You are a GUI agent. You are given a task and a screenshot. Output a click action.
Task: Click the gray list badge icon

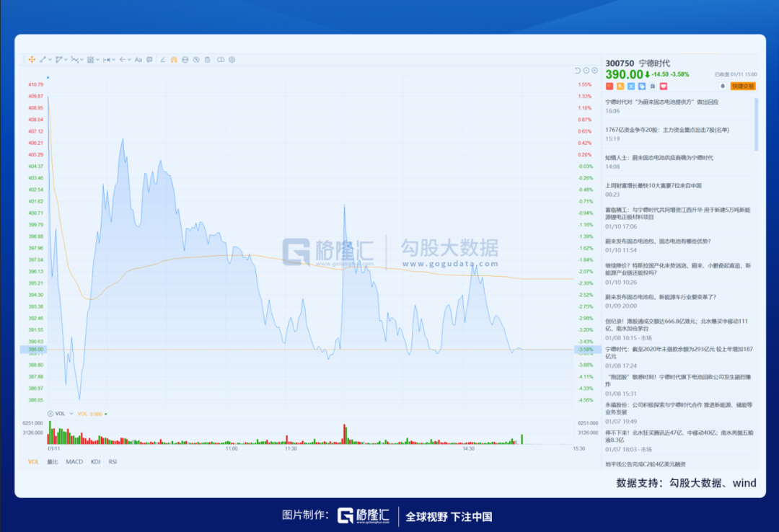(653, 87)
